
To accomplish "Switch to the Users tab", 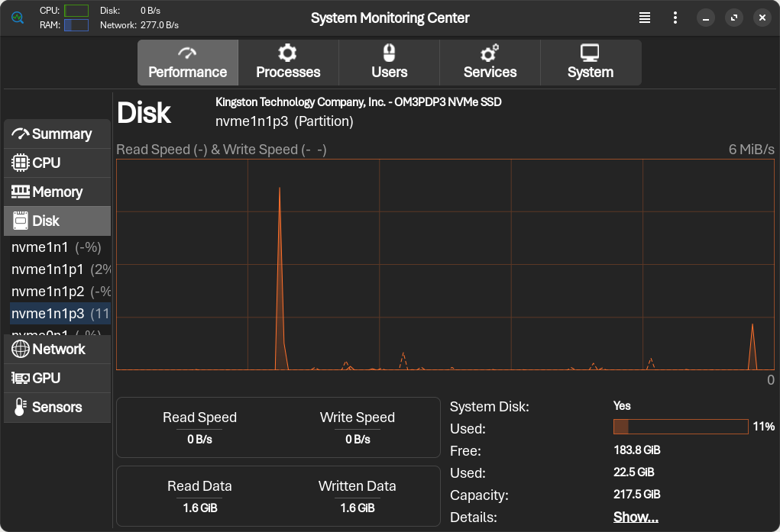I will coord(389,63).
